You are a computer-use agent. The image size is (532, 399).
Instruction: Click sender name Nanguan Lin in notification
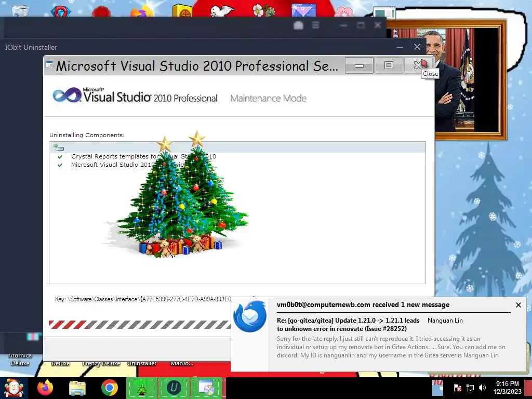point(445,321)
